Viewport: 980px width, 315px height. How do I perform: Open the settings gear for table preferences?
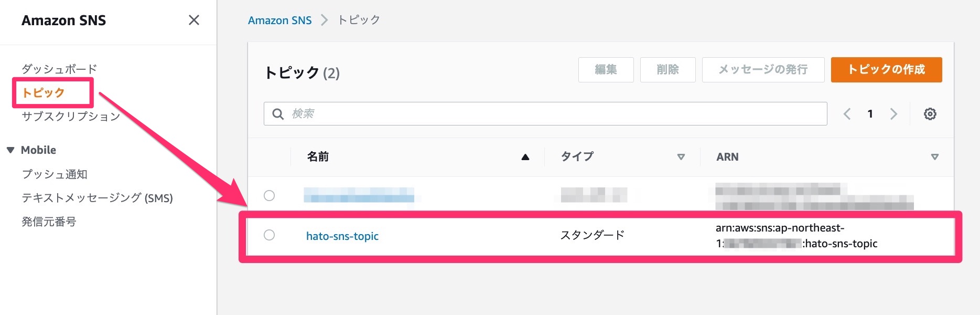coord(929,113)
